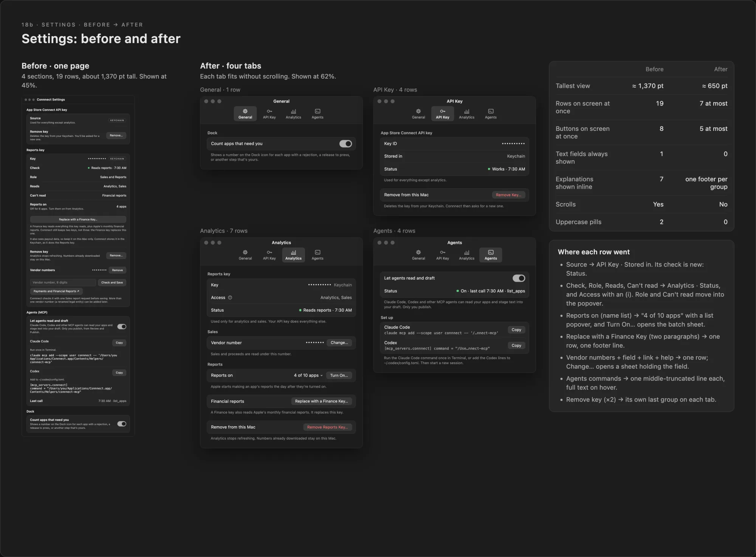
Task: Click Replace with a Finance Key… in Analytics window
Action: (321, 401)
